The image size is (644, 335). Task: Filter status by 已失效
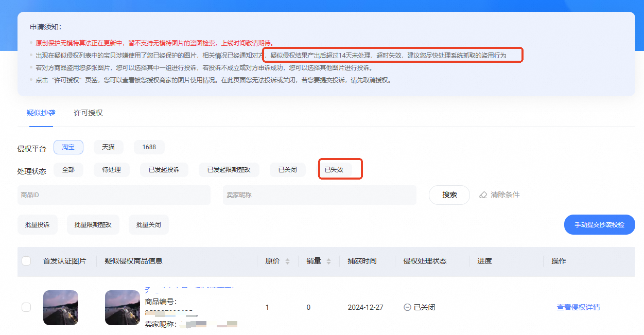click(334, 170)
